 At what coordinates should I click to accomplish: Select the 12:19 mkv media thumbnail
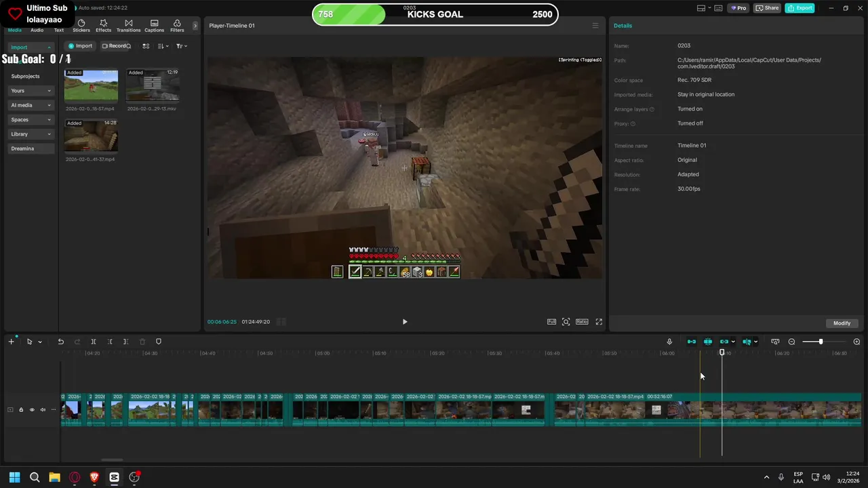tap(153, 85)
